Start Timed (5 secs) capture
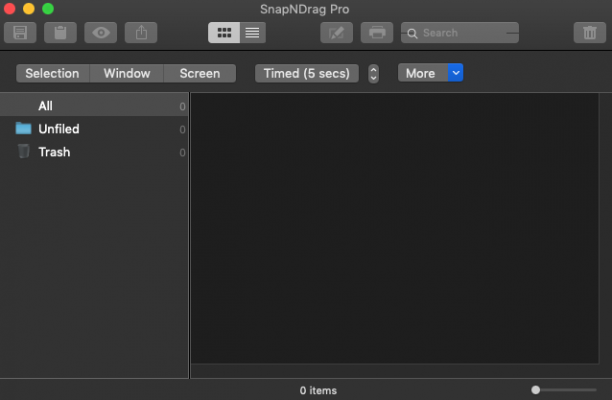The image size is (612, 400). tap(307, 73)
